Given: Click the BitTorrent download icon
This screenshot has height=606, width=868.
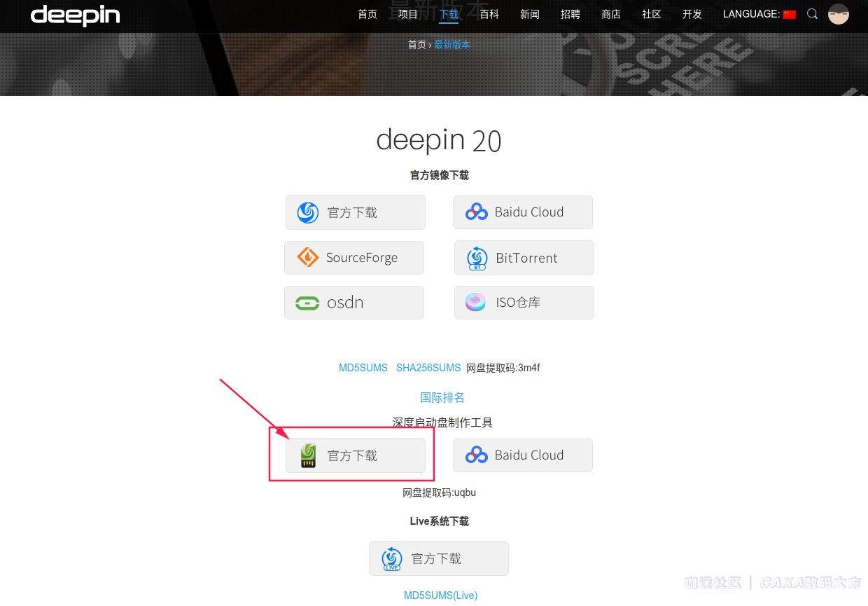Looking at the screenshot, I should pos(477,258).
